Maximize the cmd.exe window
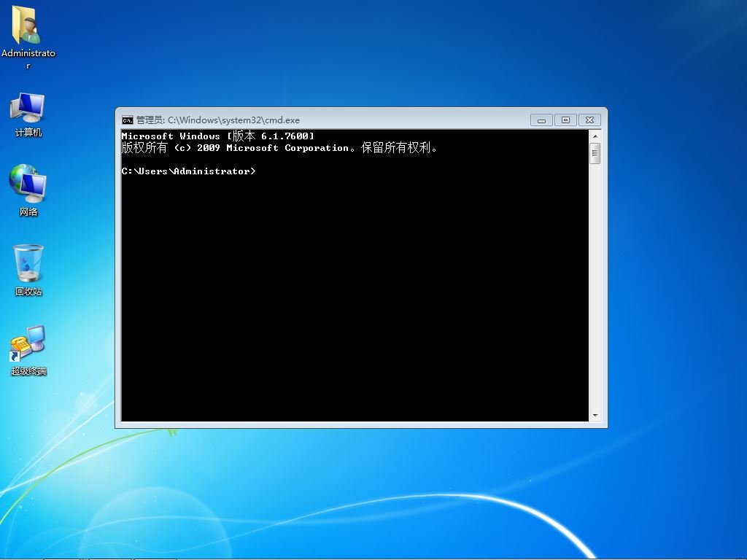The image size is (747, 560). [565, 120]
